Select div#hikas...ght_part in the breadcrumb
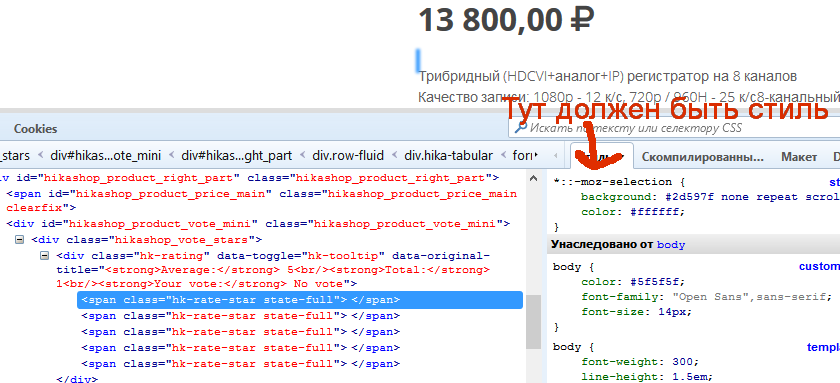 [237, 156]
